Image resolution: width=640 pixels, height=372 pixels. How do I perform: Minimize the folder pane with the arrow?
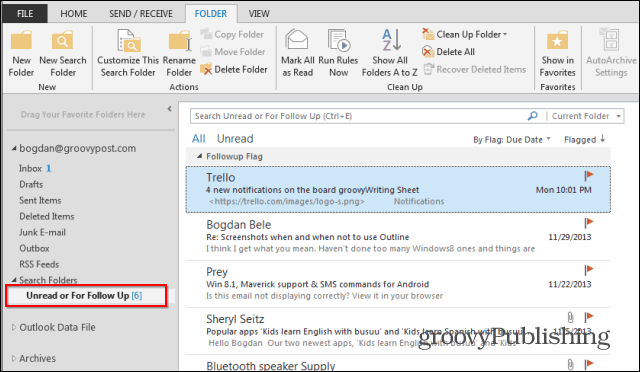pyautogui.click(x=169, y=109)
